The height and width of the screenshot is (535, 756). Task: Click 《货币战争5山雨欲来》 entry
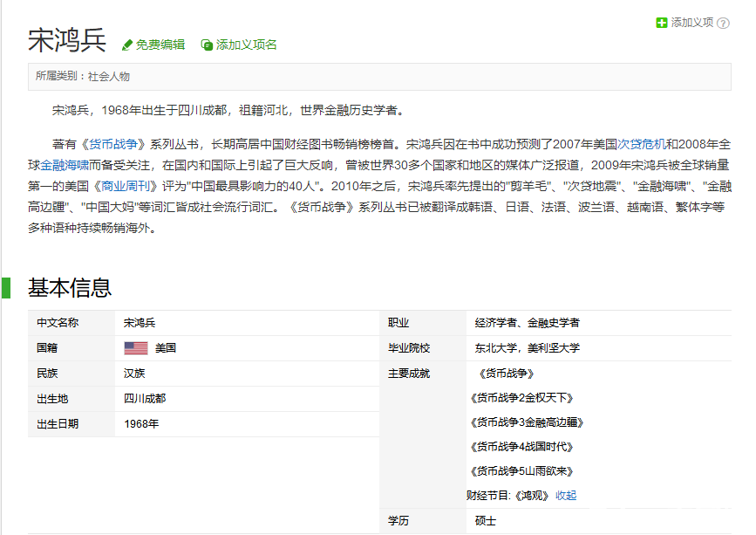click(x=521, y=471)
